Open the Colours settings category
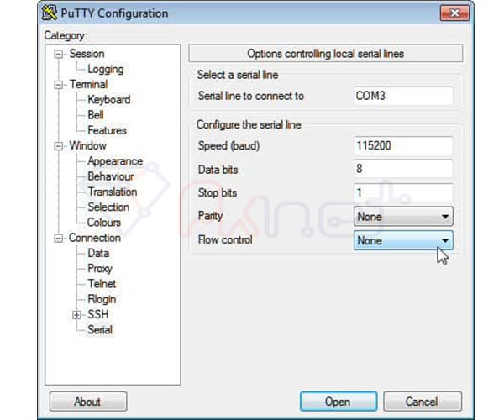This screenshot has width=504, height=420. click(x=104, y=223)
